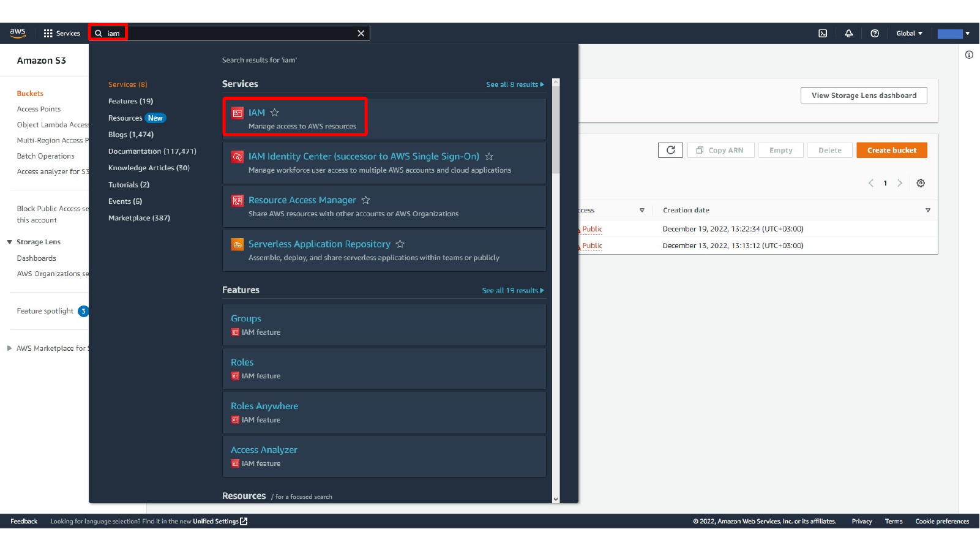
Task: See all 8 services results
Action: pyautogui.click(x=515, y=84)
